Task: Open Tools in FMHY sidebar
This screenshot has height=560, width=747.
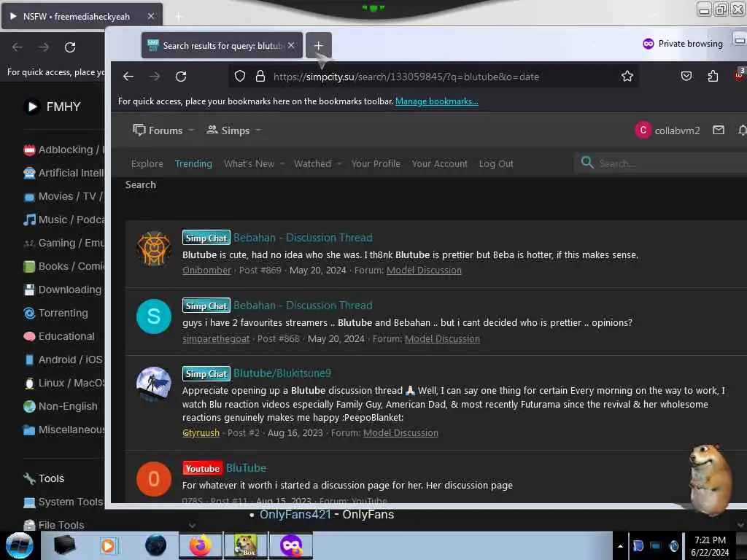Action: (x=44, y=478)
